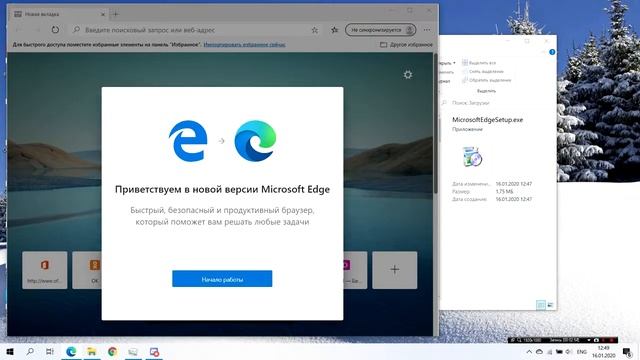Show hidden system tray icons

(x=529, y=351)
